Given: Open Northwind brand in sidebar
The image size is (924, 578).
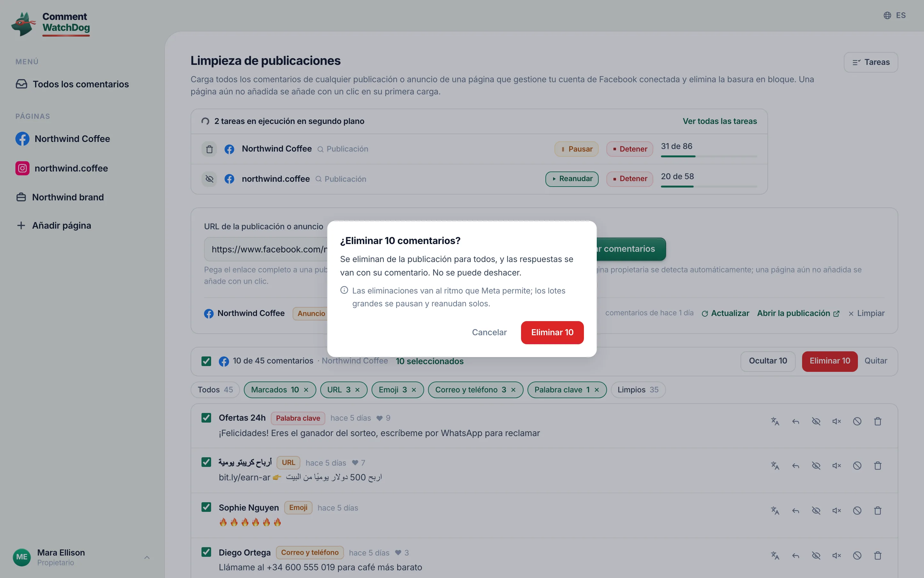Looking at the screenshot, I should click(60, 197).
